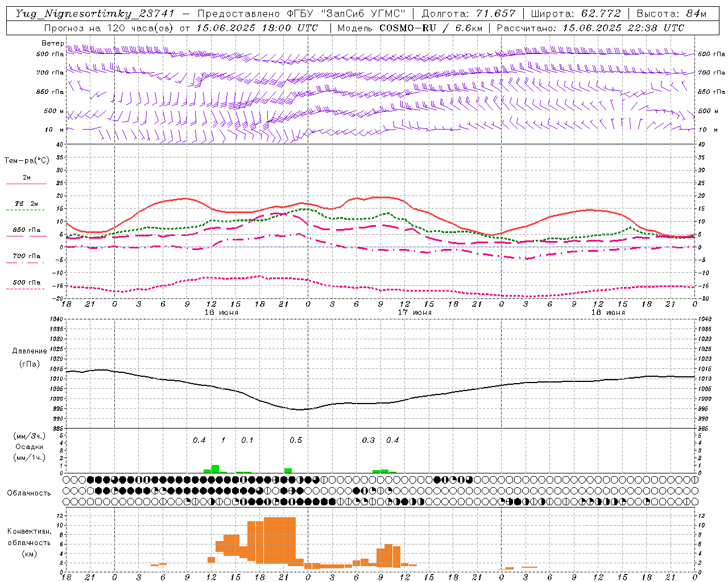728x582 pixels.
Task: Click the '700 гПа' temperature legend entry
Action: tap(27, 256)
